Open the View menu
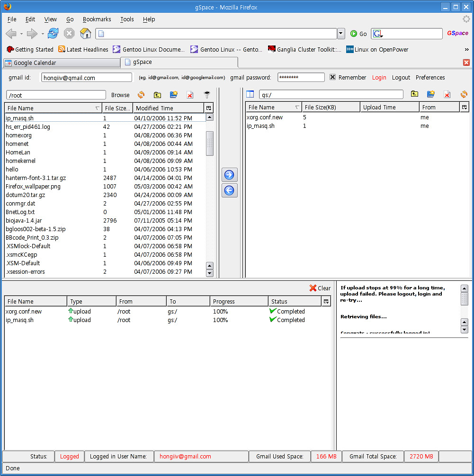The width and height of the screenshot is (474, 476). 50,19
